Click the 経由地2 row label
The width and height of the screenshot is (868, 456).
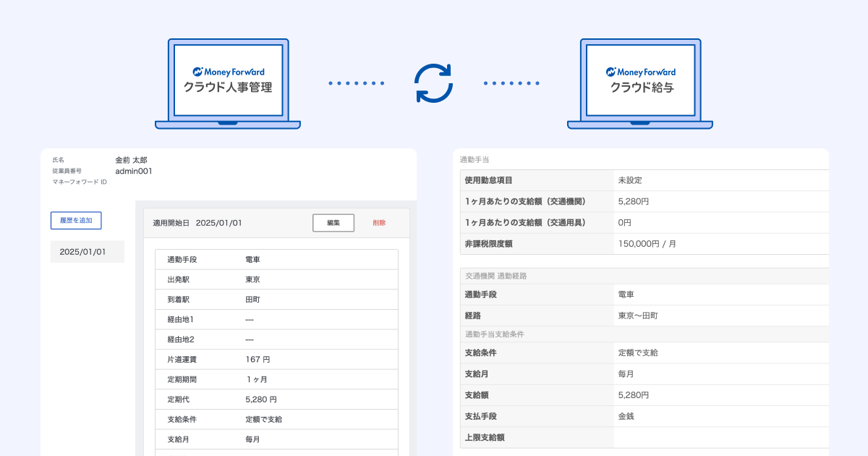181,339
